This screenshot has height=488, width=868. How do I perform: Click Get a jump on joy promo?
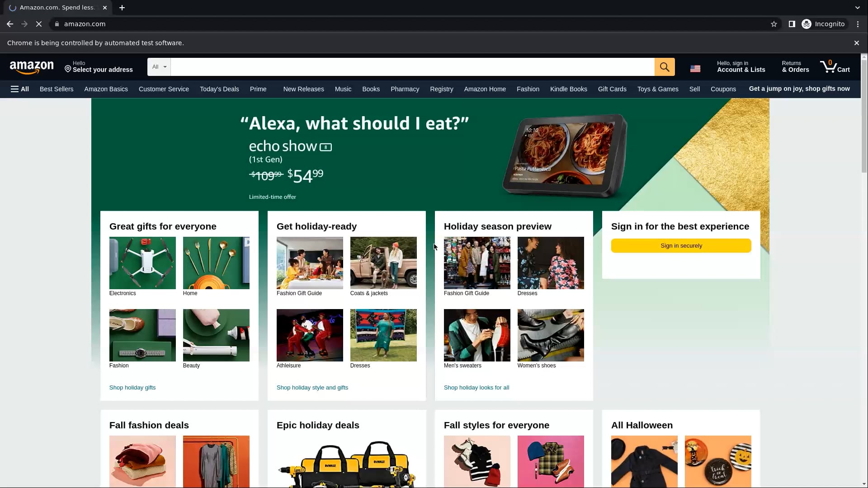(799, 89)
